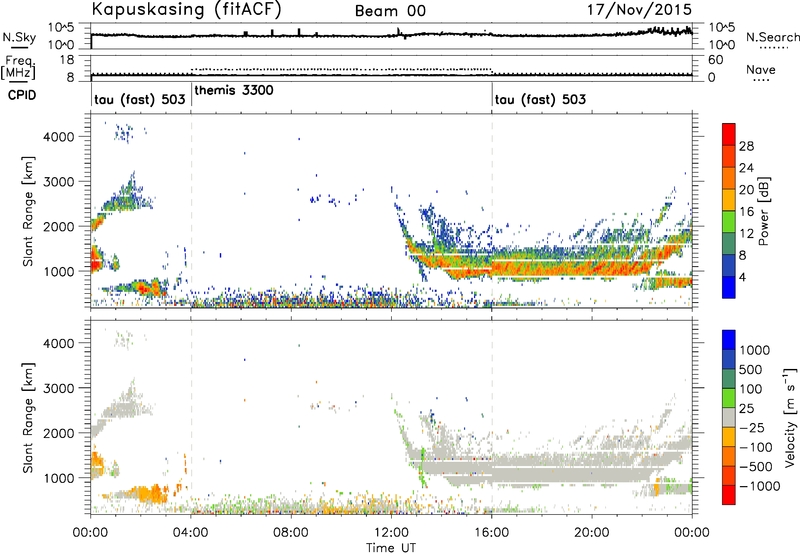The width and height of the screenshot is (800, 554).
Task: Click the first tau (fast) 503 label
Action: point(139,99)
